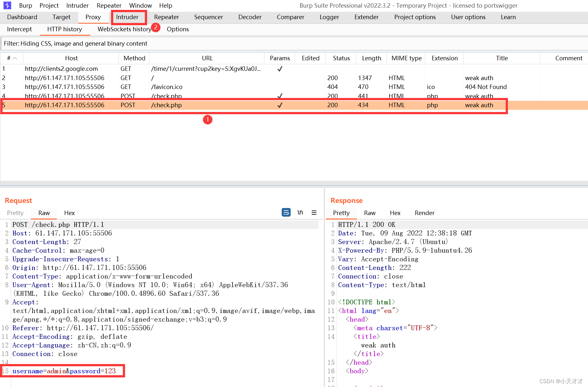Select the Intercept sub-tab
588x387 pixels.
19,29
